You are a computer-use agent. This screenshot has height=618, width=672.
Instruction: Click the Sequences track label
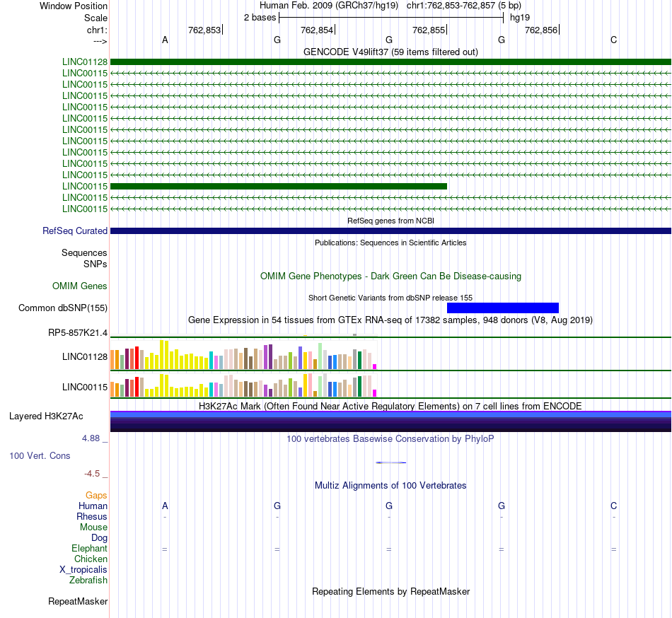84,252
